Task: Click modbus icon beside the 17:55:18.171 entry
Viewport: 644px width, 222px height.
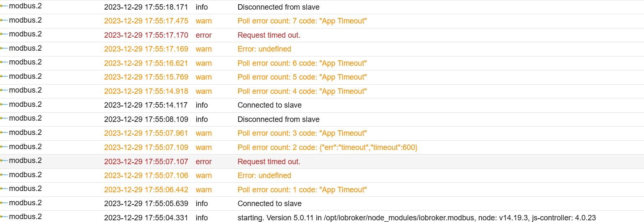Action: pyautogui.click(x=4, y=6)
